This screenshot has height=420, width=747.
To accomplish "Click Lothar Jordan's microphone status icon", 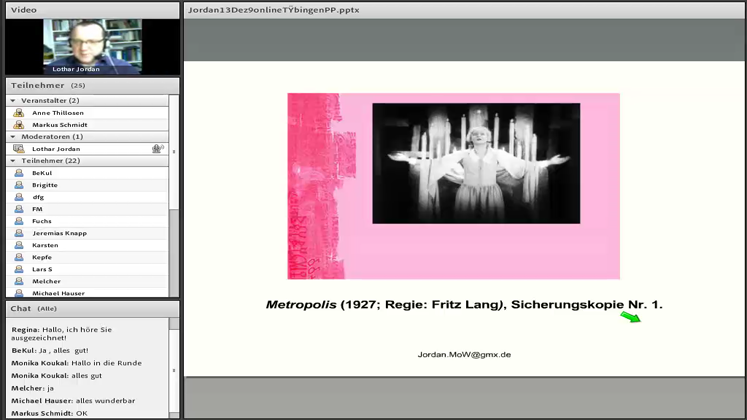I will [157, 149].
